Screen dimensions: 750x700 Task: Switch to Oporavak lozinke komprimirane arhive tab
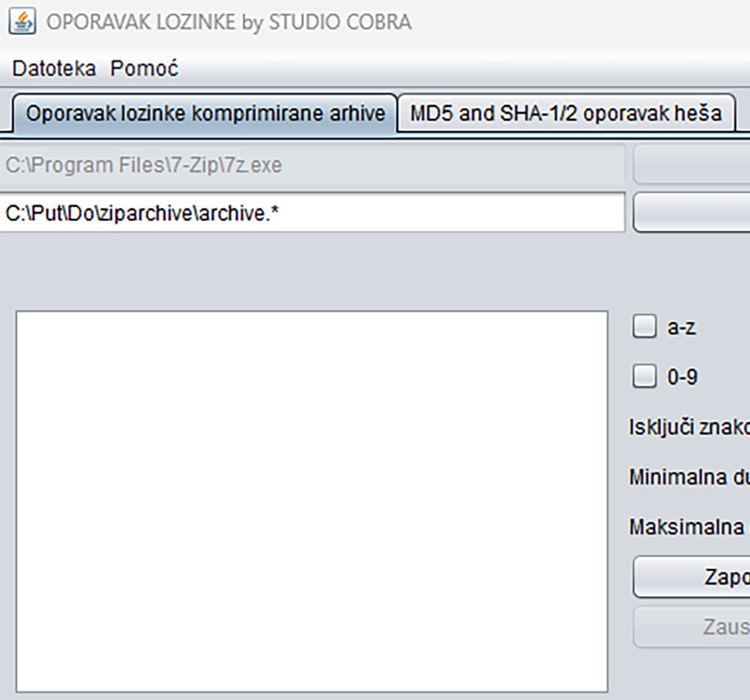[x=205, y=113]
